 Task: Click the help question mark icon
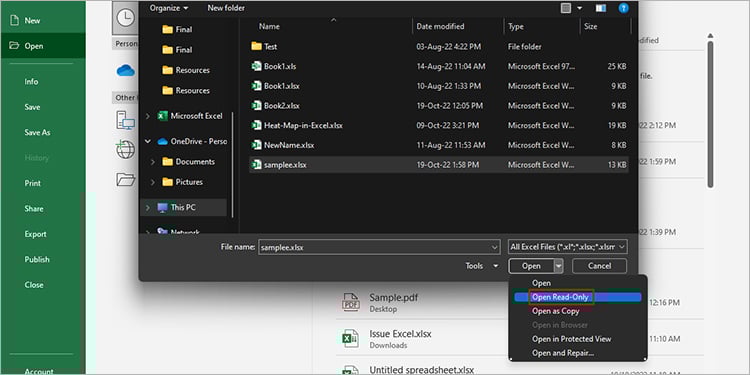pyautogui.click(x=623, y=8)
